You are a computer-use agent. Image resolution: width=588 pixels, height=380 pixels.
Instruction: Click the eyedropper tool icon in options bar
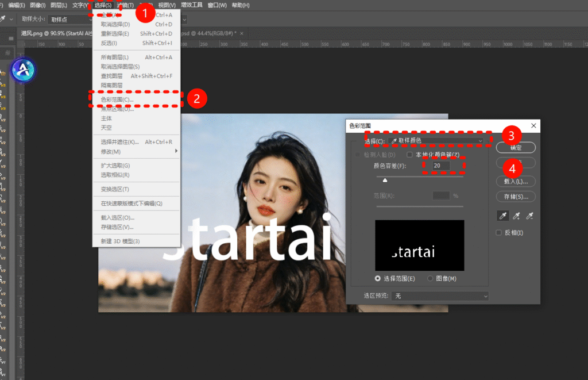(3, 19)
